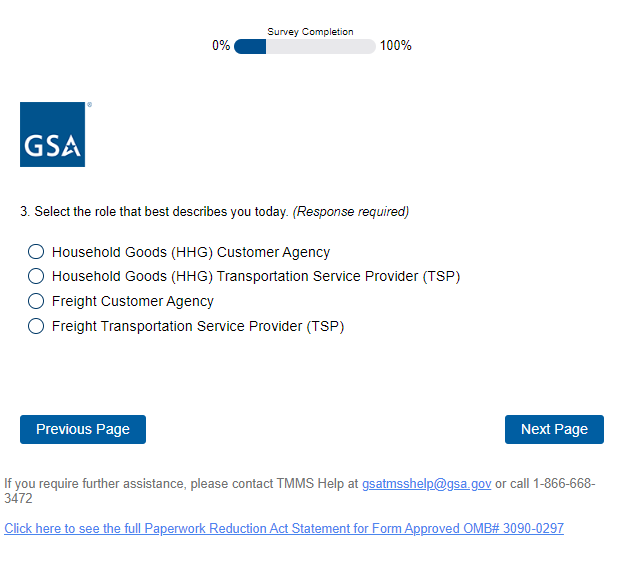639x574 pixels.
Task: Click the '(Response required)' note
Action: click(351, 212)
